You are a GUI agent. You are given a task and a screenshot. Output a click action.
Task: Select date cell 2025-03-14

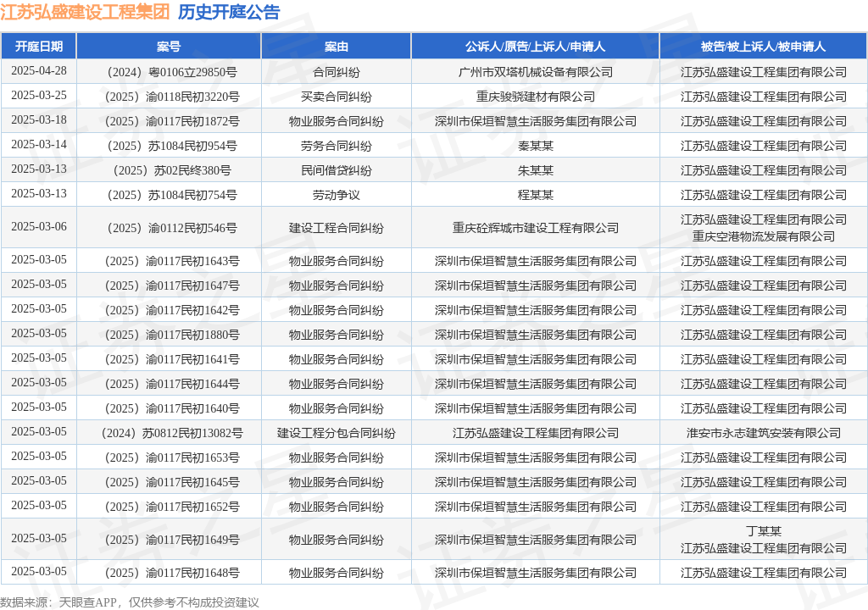[39, 145]
